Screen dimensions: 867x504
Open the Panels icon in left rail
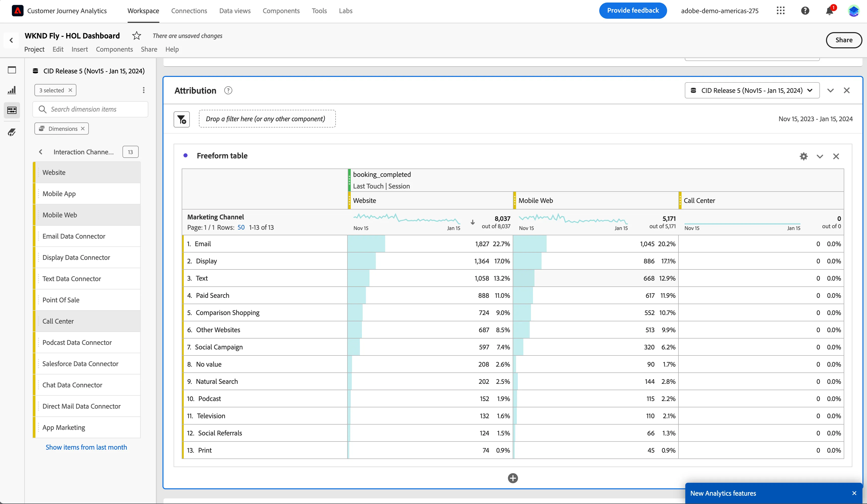12,70
